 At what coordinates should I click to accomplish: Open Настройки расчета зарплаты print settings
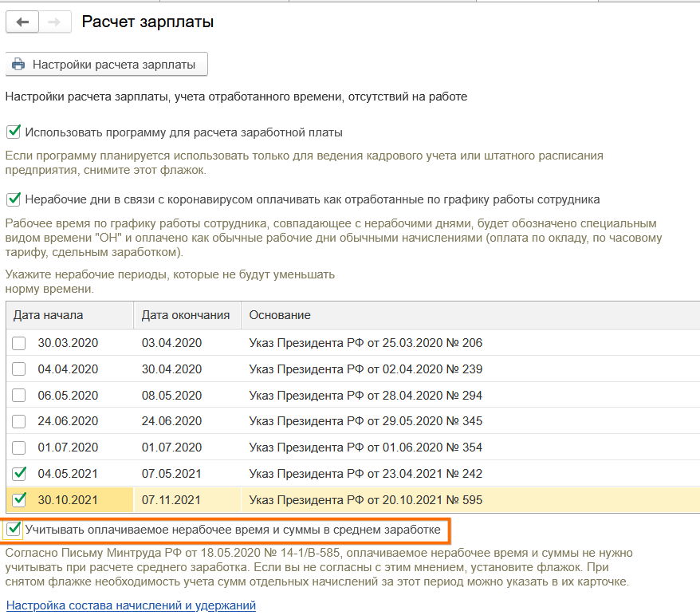107,65
